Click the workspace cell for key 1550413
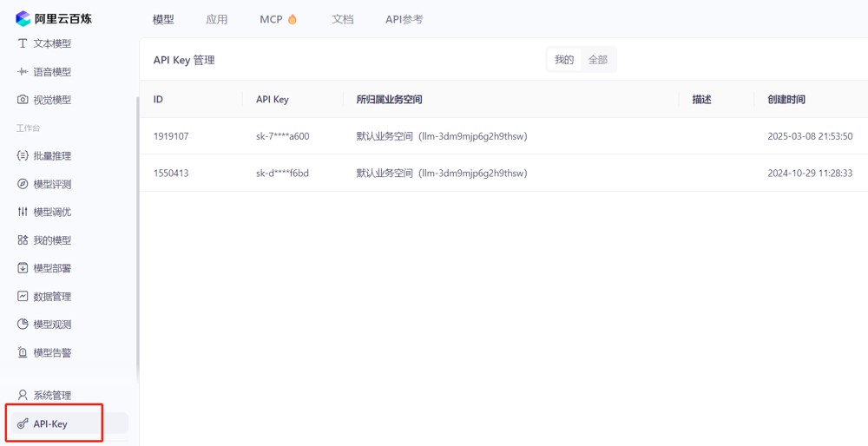 tap(442, 174)
